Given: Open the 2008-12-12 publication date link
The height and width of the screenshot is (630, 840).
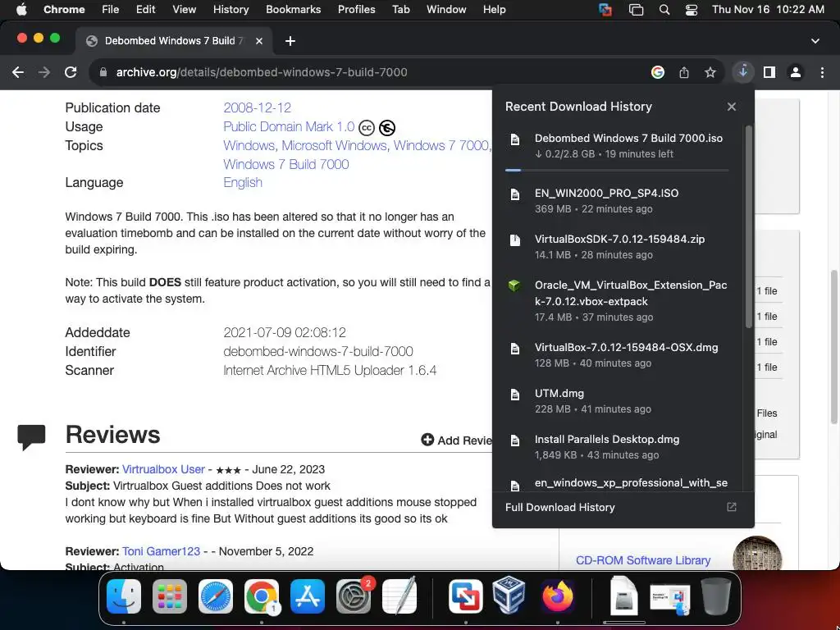Looking at the screenshot, I should [x=257, y=107].
